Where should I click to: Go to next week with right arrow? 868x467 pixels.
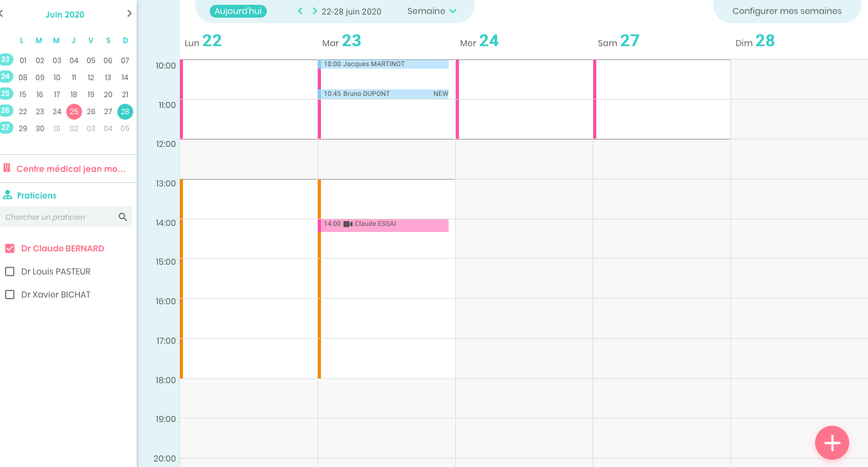(x=314, y=11)
